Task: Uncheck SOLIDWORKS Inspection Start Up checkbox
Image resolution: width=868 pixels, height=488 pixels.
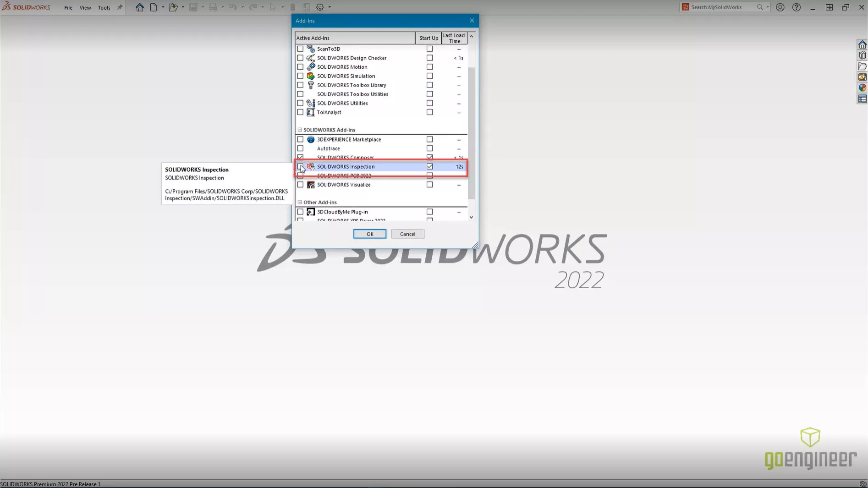Action: pos(429,166)
